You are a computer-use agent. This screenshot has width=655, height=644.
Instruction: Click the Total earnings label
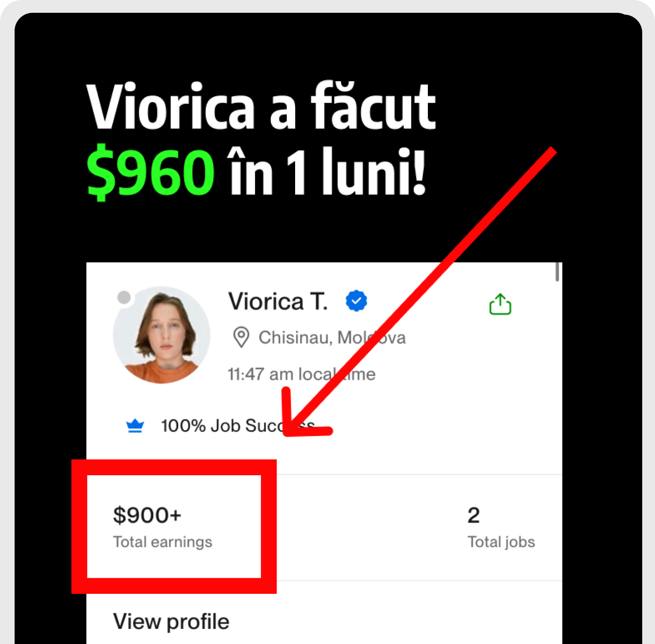[162, 542]
